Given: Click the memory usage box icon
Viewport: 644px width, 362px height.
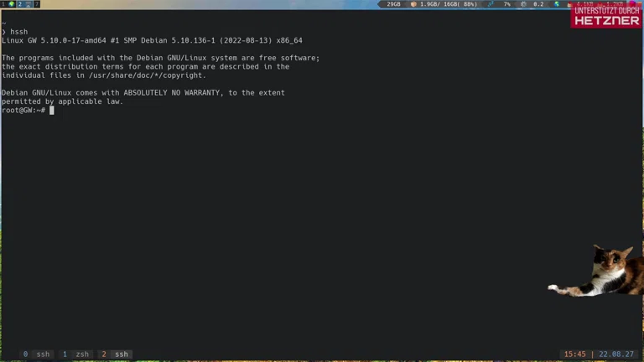Looking at the screenshot, I should tap(413, 4).
